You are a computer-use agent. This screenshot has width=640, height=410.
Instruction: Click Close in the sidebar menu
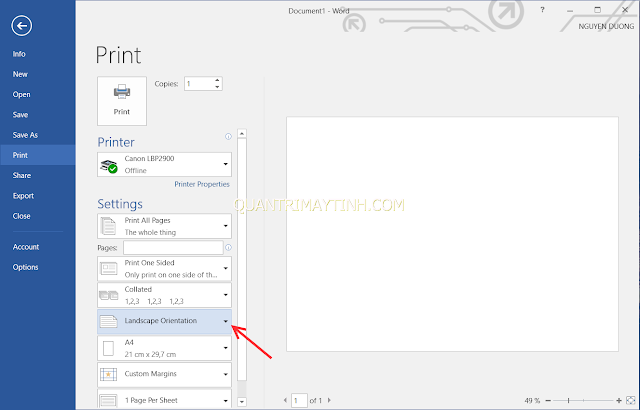coord(21,216)
